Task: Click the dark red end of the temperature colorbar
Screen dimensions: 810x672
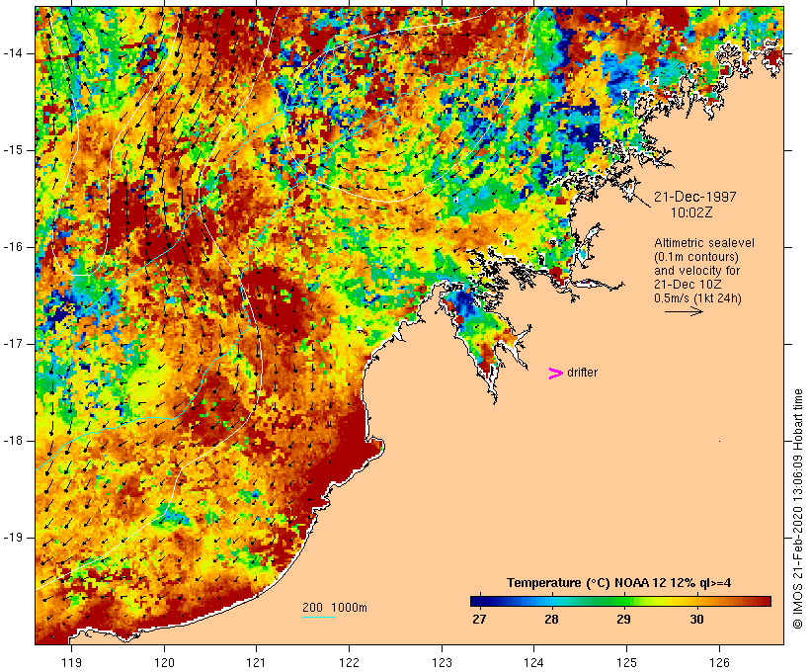Action: coord(765,601)
